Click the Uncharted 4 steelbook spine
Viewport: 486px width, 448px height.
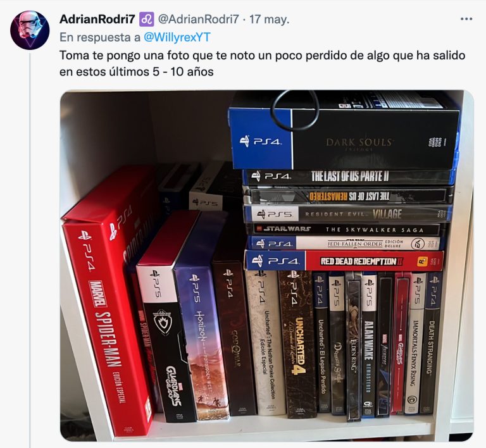pyautogui.click(x=297, y=344)
